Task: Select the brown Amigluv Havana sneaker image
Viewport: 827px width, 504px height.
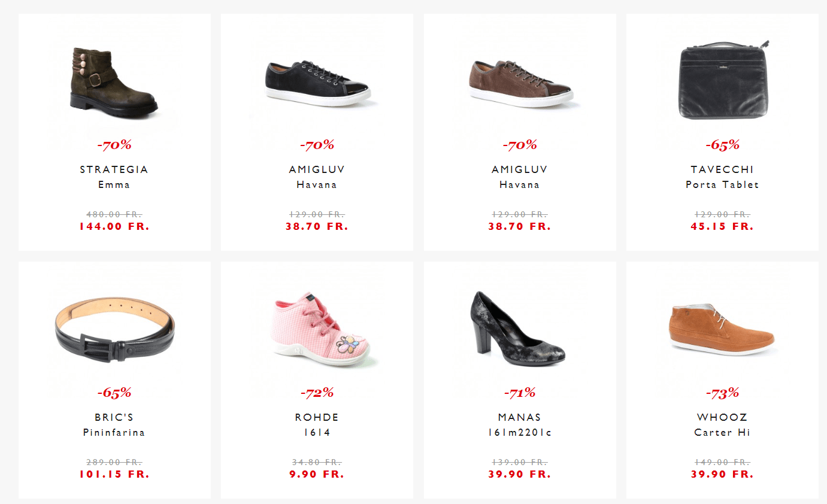Action: 520,83
